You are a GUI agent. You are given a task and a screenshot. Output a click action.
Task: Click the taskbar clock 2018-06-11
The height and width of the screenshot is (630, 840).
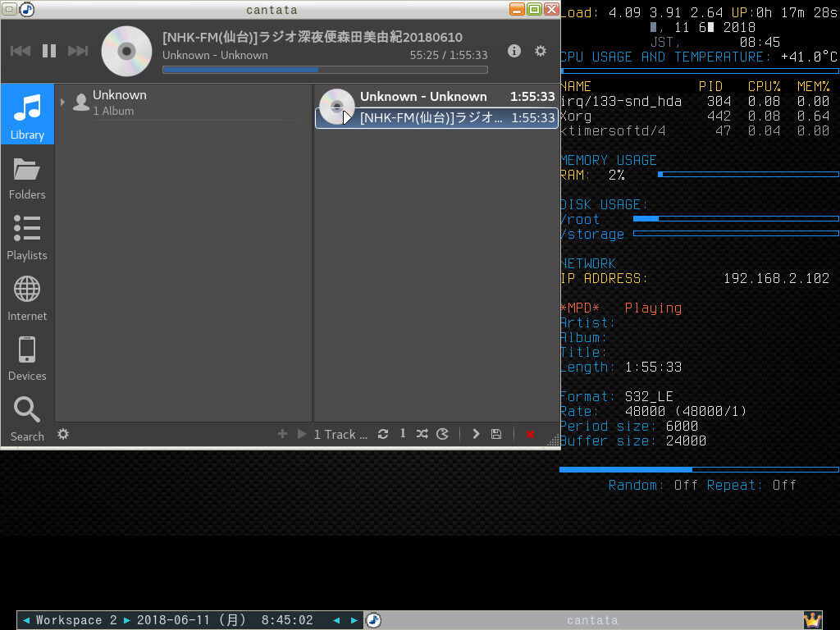[x=225, y=620]
